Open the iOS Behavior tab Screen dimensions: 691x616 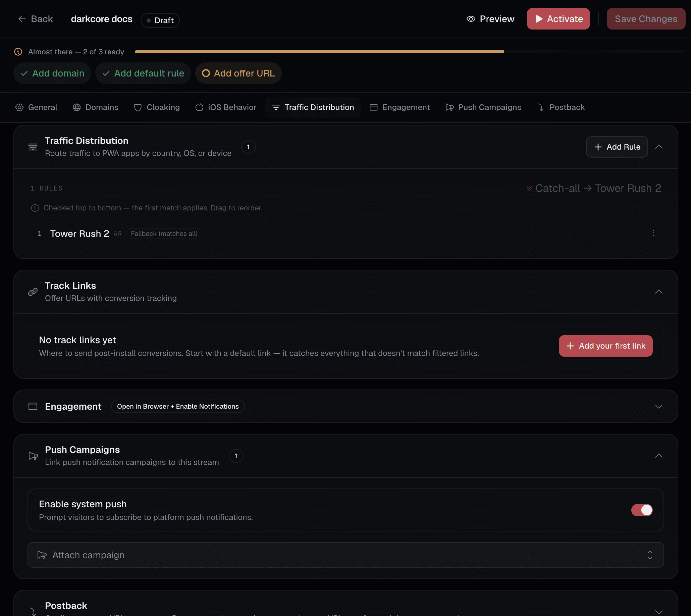(x=226, y=107)
